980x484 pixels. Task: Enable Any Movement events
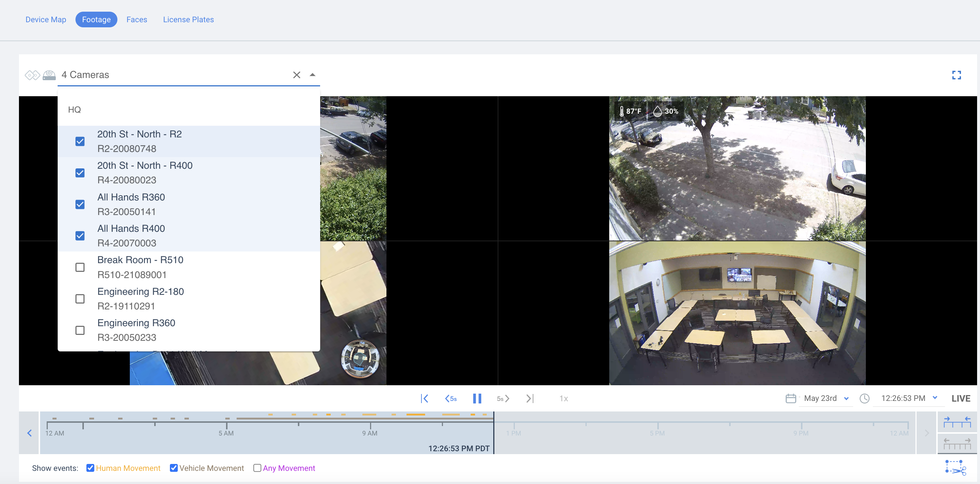point(257,468)
